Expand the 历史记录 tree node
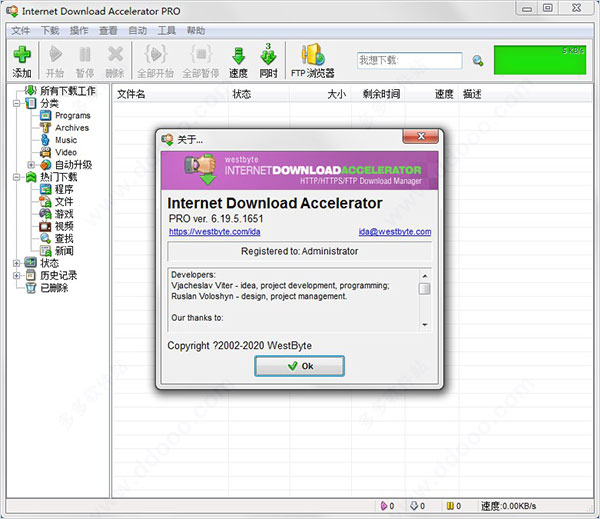Screen dimensions: 600x519 pyautogui.click(x=16, y=275)
